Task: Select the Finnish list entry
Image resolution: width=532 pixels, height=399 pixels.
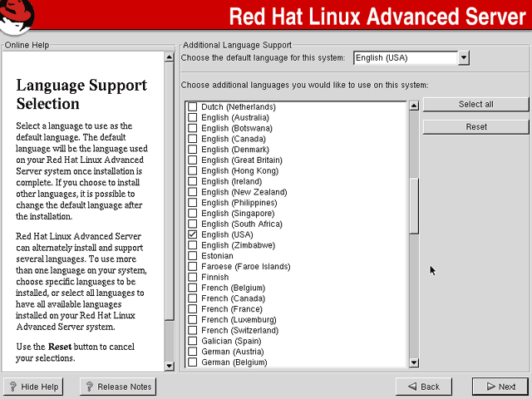Action: point(214,277)
